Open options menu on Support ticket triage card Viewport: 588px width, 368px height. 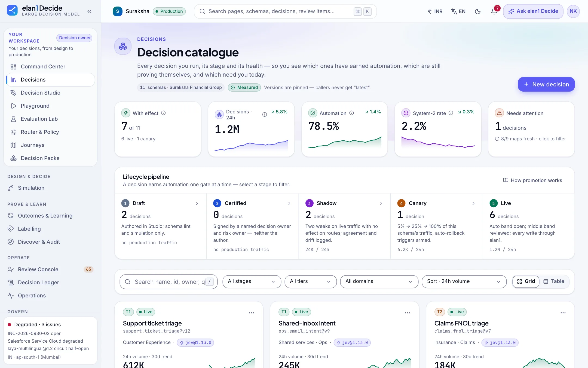tap(251, 313)
